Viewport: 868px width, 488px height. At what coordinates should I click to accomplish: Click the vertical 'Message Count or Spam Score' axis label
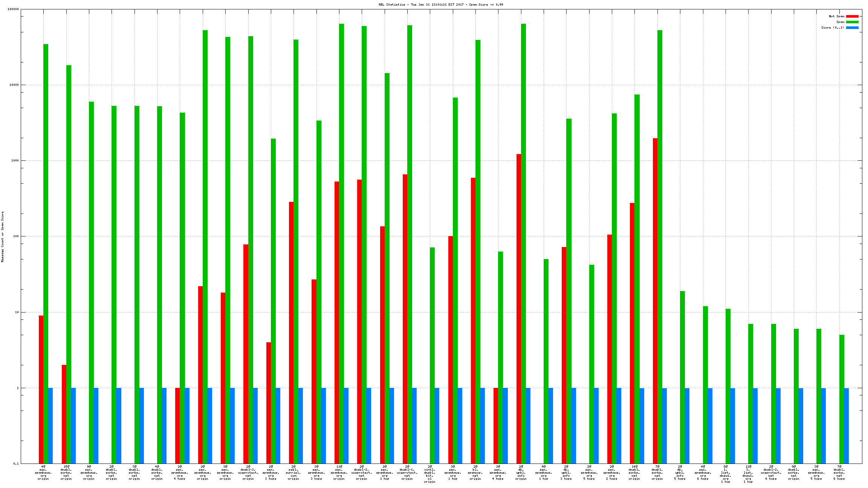pos(3,236)
